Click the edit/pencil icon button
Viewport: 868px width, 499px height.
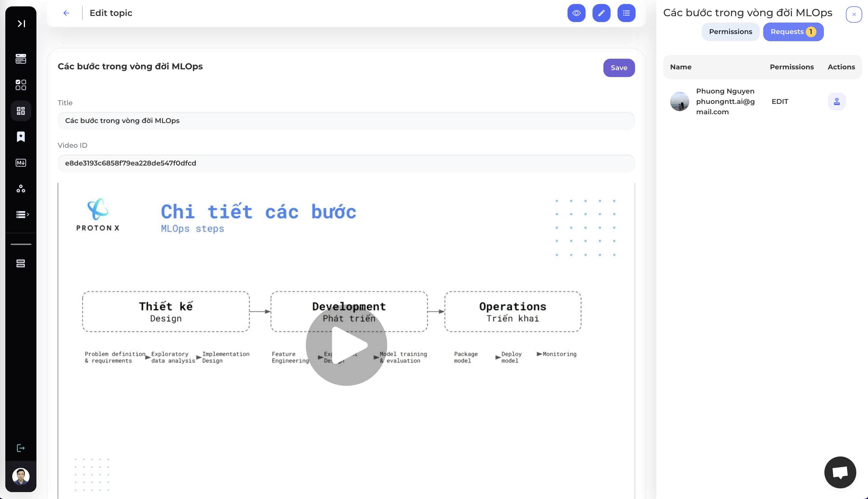[602, 13]
